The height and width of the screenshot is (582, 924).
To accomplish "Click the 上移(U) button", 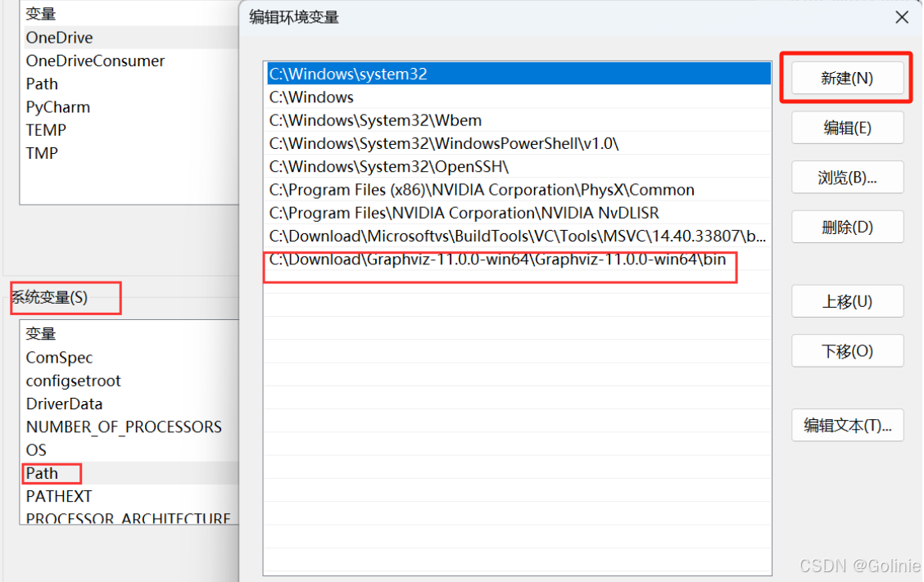I will pyautogui.click(x=847, y=301).
